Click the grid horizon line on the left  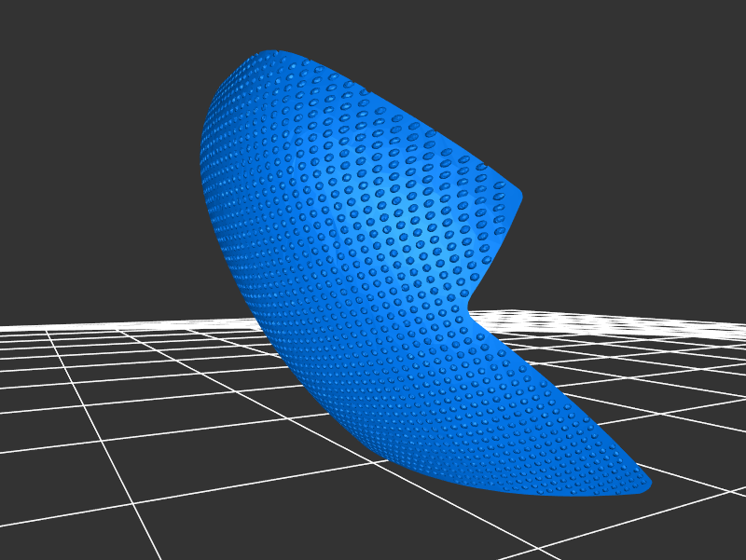93,325
